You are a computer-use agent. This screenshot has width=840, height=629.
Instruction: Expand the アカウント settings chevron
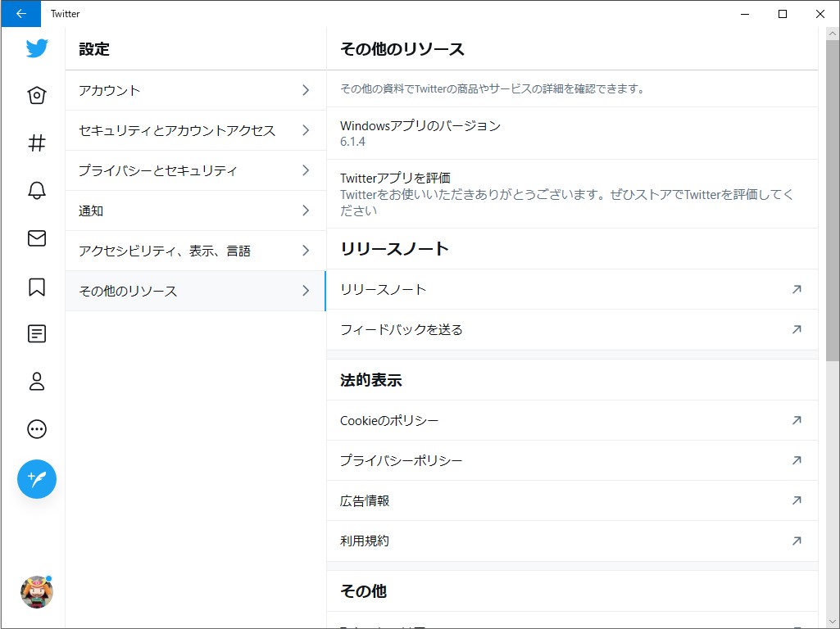tap(306, 90)
